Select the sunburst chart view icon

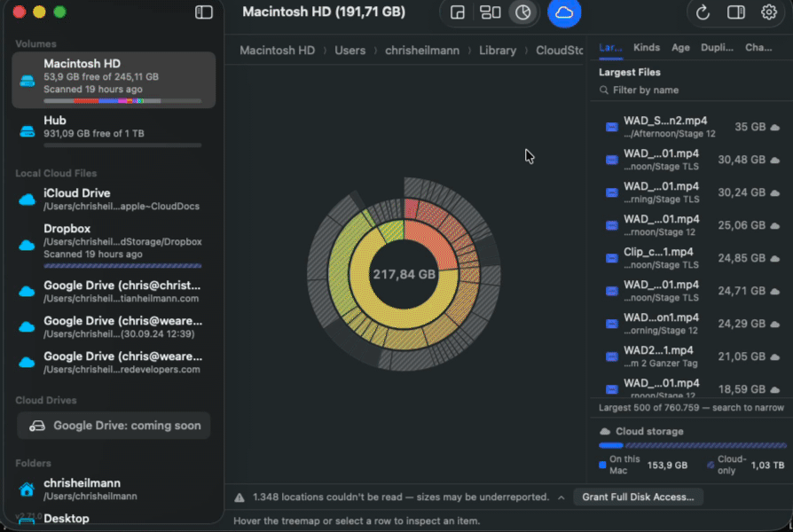coord(523,12)
